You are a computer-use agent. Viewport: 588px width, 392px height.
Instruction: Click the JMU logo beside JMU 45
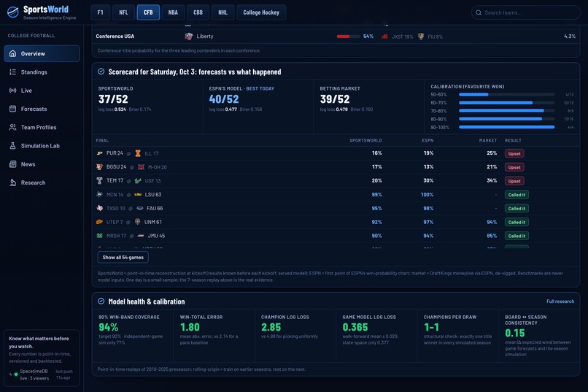click(x=141, y=236)
